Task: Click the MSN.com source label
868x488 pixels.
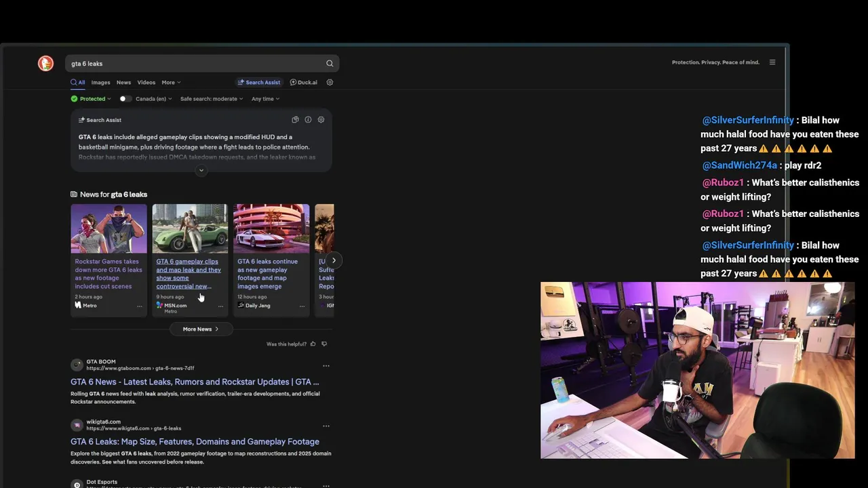Action: (175, 306)
